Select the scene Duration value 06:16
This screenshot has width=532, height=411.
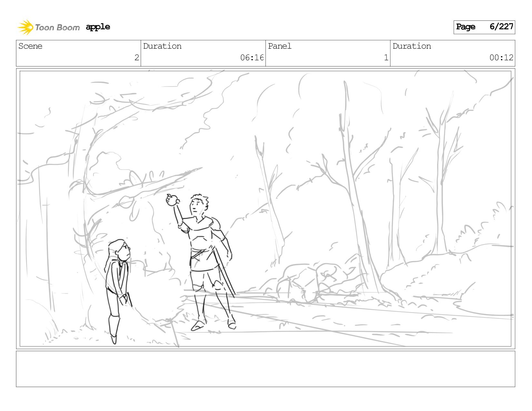tap(252, 58)
